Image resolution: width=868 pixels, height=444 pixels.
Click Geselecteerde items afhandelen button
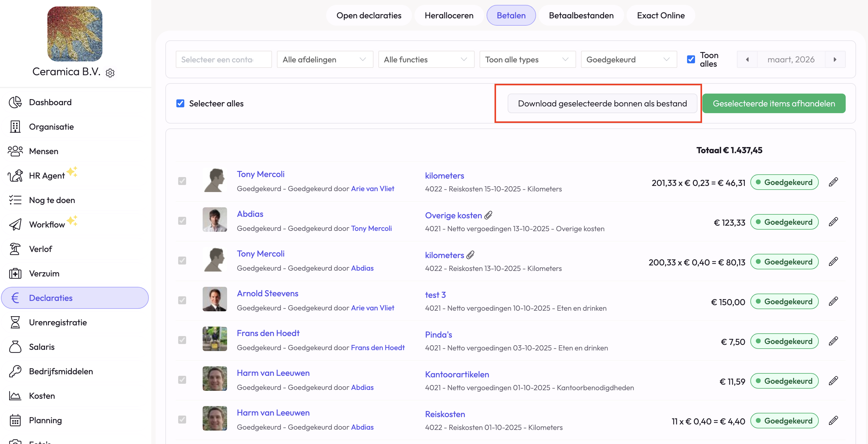pyautogui.click(x=774, y=103)
